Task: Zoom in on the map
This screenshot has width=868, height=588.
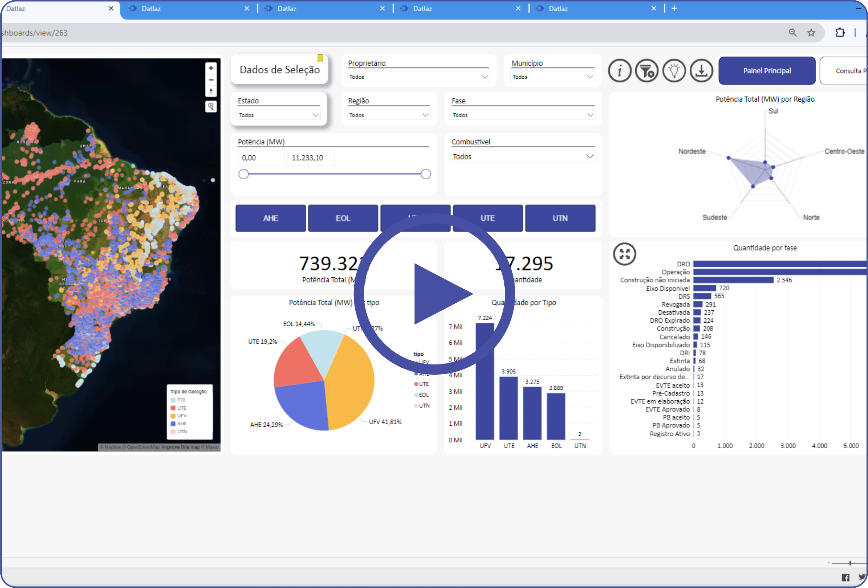Action: 211,68
